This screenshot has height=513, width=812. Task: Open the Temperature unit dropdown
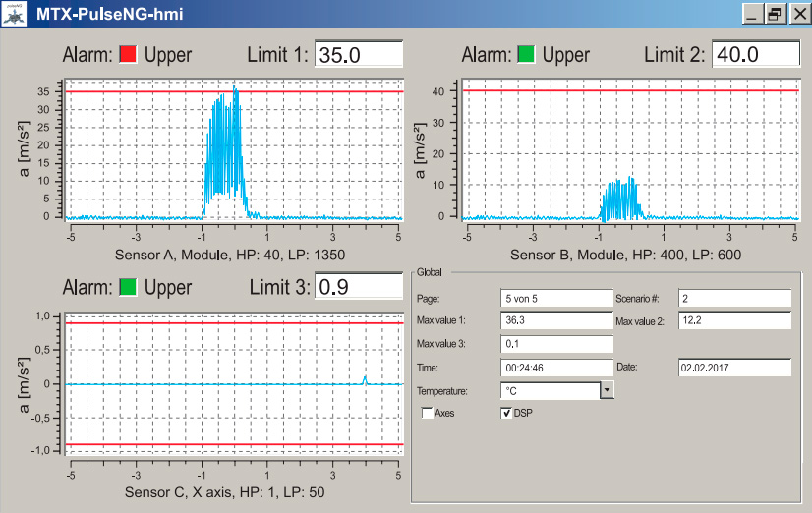pyautogui.click(x=607, y=390)
